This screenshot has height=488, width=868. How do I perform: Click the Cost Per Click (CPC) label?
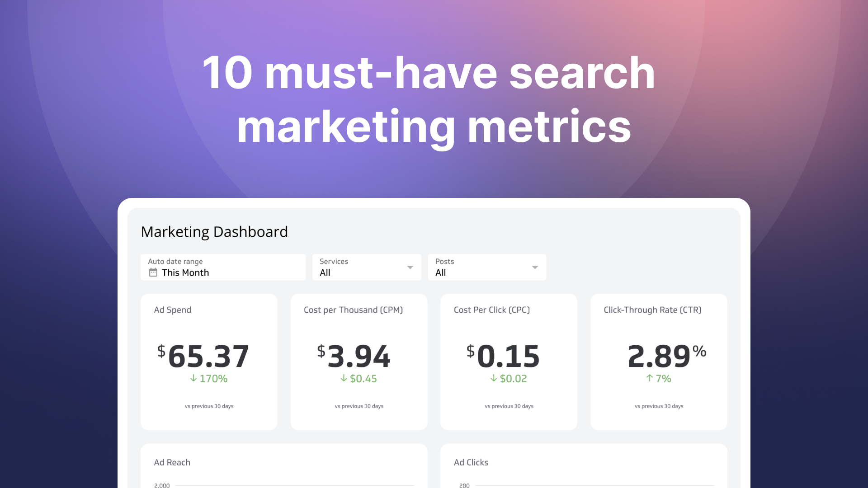491,310
